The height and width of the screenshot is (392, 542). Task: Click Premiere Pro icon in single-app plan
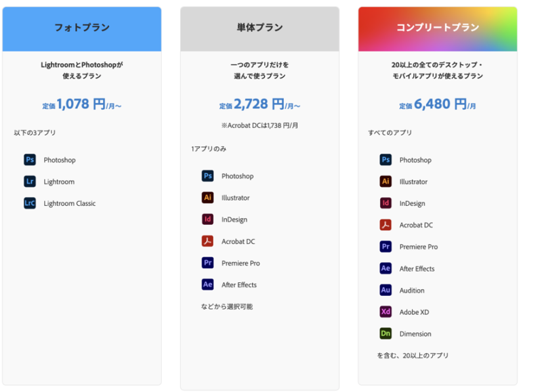point(207,263)
